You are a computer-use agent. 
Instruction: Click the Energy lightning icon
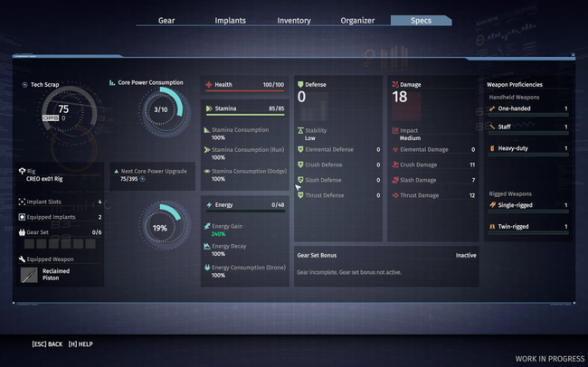(x=207, y=205)
